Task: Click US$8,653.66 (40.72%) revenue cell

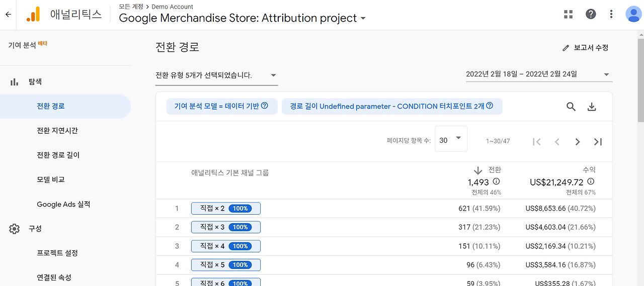Action: point(560,209)
